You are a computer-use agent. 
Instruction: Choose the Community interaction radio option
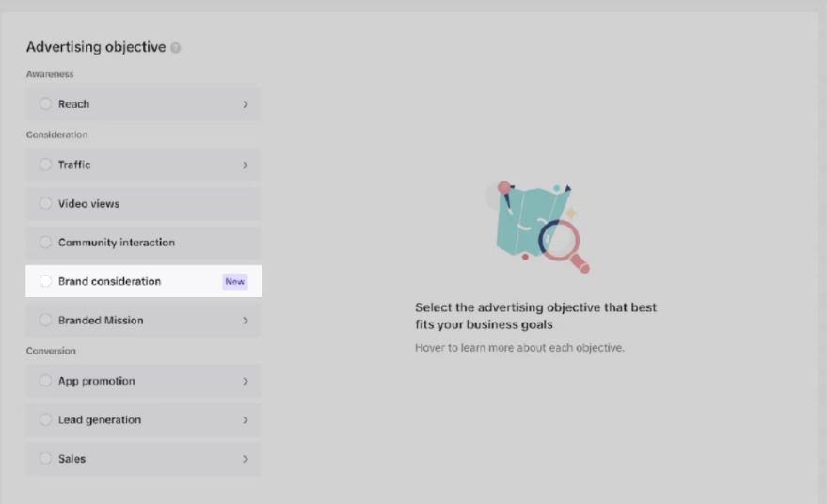tap(46, 243)
